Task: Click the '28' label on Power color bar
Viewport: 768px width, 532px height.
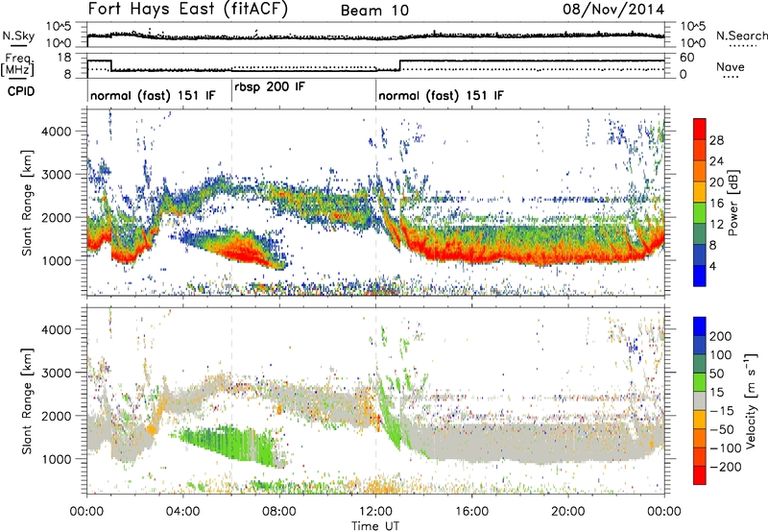Action: [x=716, y=140]
